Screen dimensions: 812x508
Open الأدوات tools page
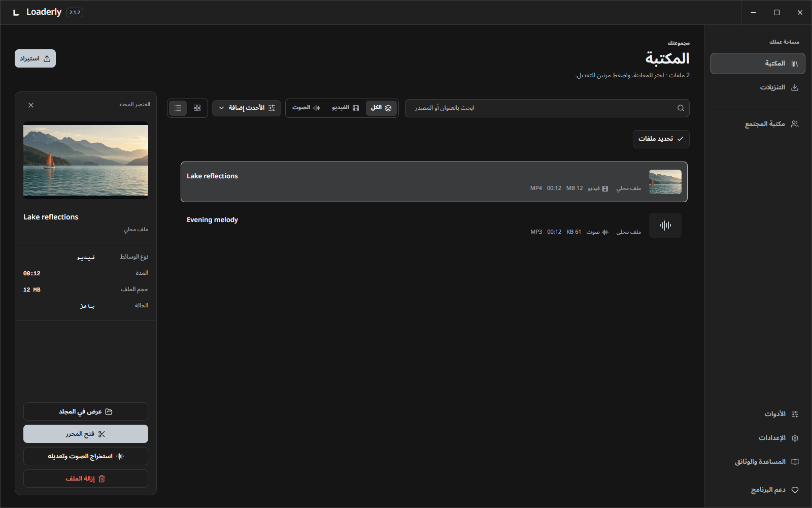pyautogui.click(x=758, y=414)
